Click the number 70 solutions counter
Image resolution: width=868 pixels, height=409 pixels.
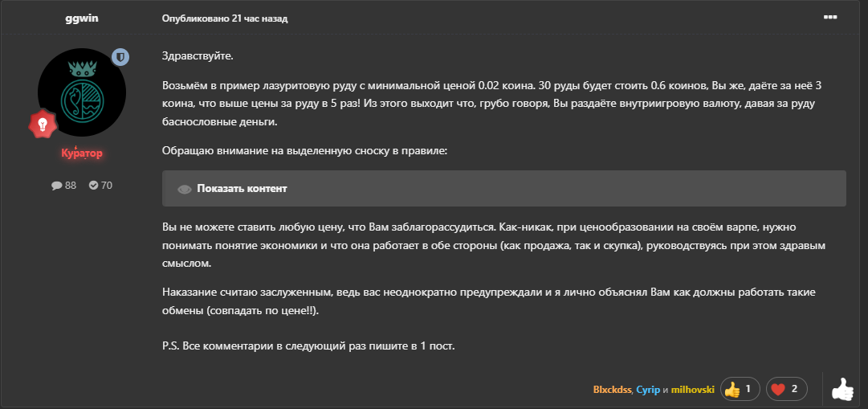[106, 185]
